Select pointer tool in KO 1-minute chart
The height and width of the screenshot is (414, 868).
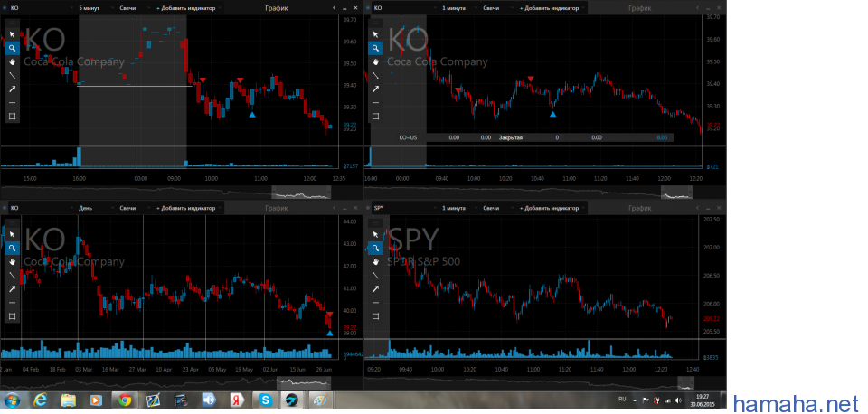coord(376,34)
